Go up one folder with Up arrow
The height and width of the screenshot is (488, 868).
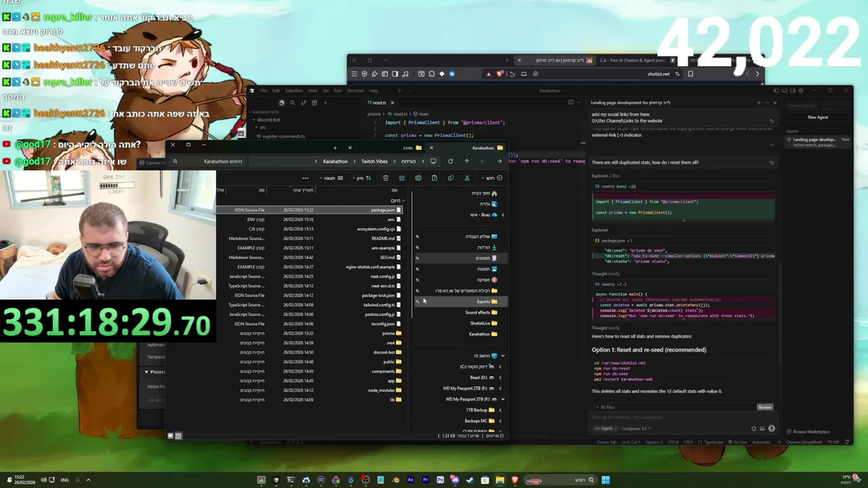tap(467, 161)
